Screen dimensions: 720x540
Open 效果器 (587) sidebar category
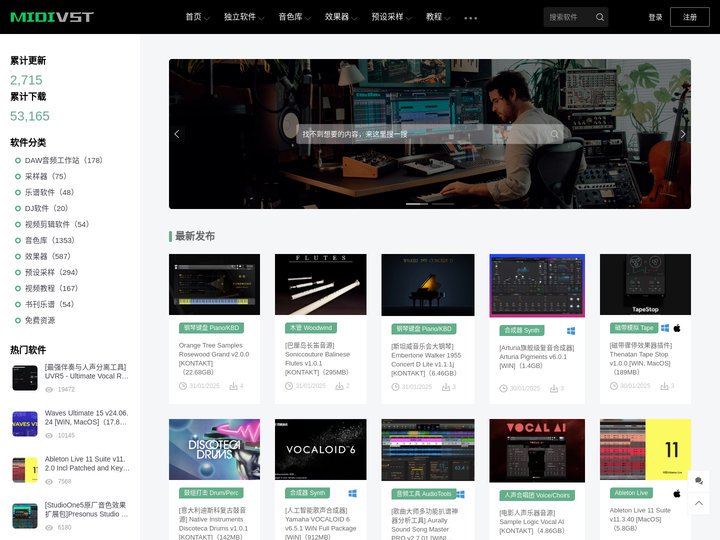tap(48, 257)
